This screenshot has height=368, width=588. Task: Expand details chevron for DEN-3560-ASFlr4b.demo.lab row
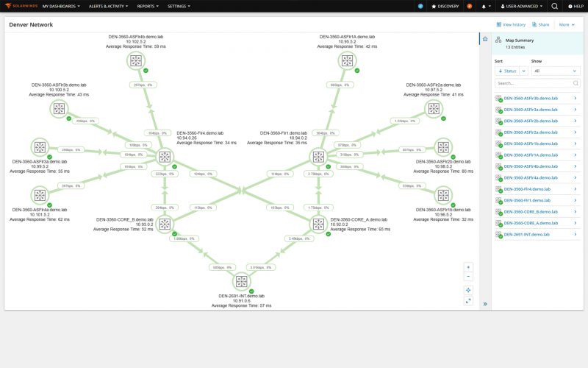coord(576,166)
